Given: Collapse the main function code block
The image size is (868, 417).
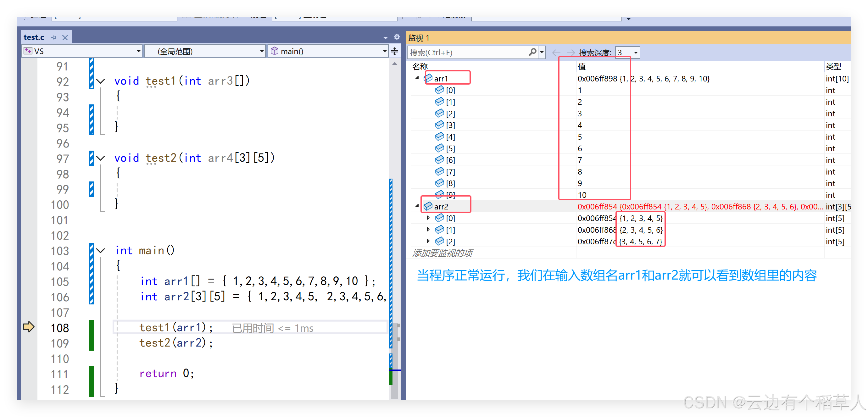Looking at the screenshot, I should pos(100,250).
